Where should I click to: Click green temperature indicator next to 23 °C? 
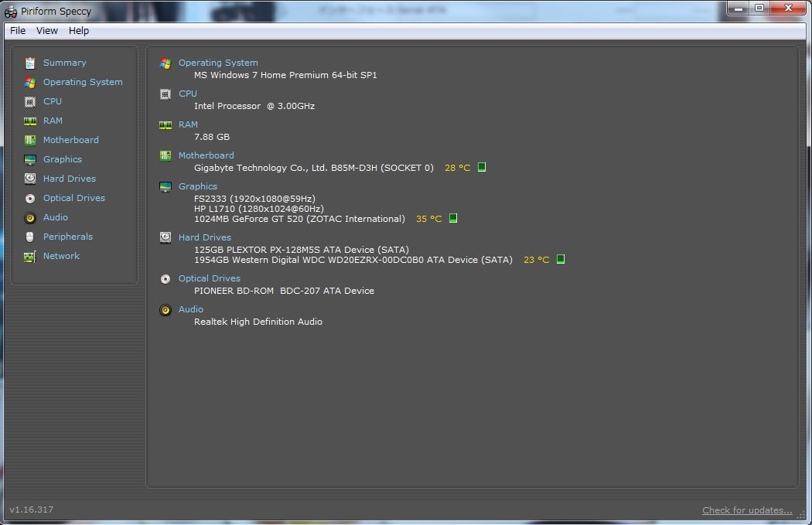561,259
